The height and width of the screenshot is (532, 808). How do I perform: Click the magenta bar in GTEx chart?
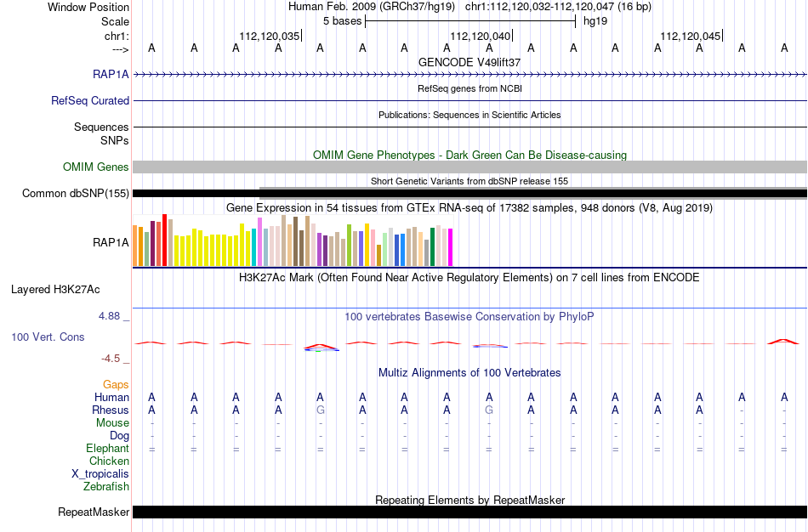(x=451, y=247)
